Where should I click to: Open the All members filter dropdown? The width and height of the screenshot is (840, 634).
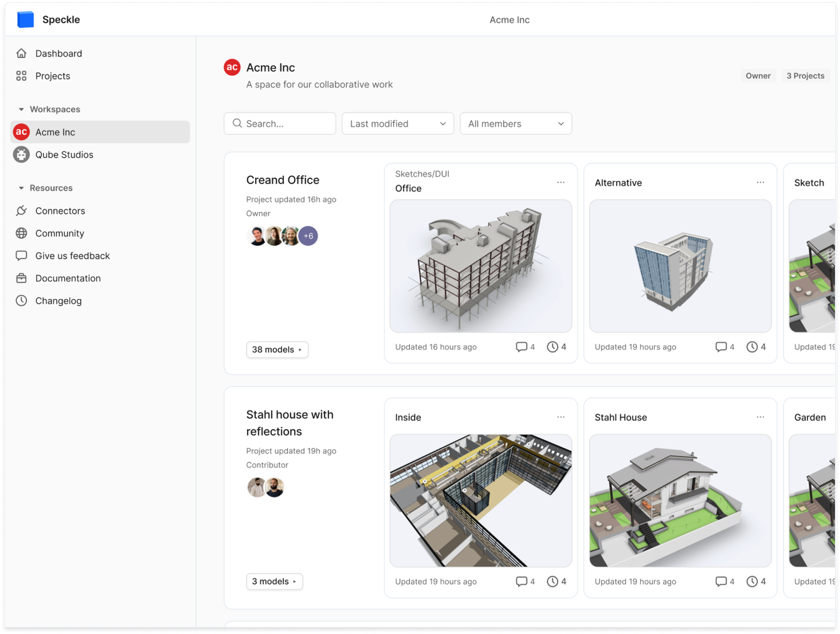pyautogui.click(x=516, y=123)
